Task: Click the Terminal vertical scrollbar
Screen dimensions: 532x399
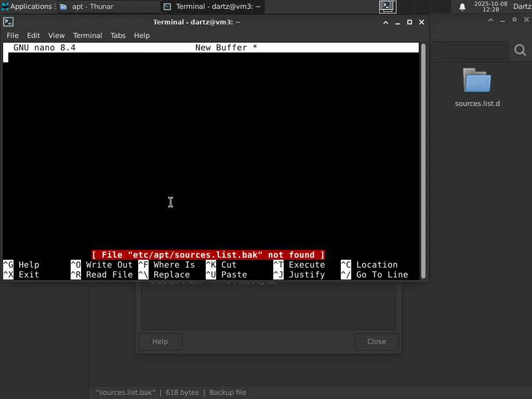Action: (423, 161)
